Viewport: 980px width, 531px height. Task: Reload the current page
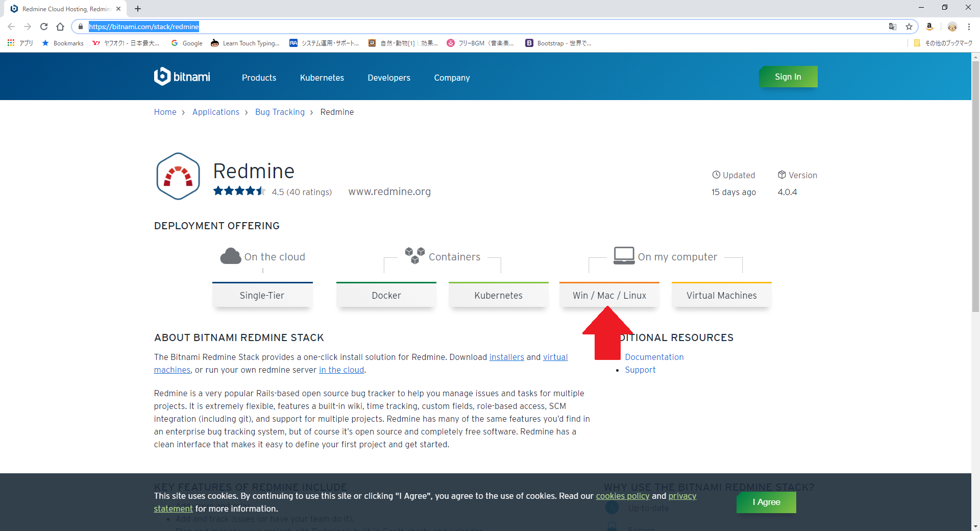(44, 27)
